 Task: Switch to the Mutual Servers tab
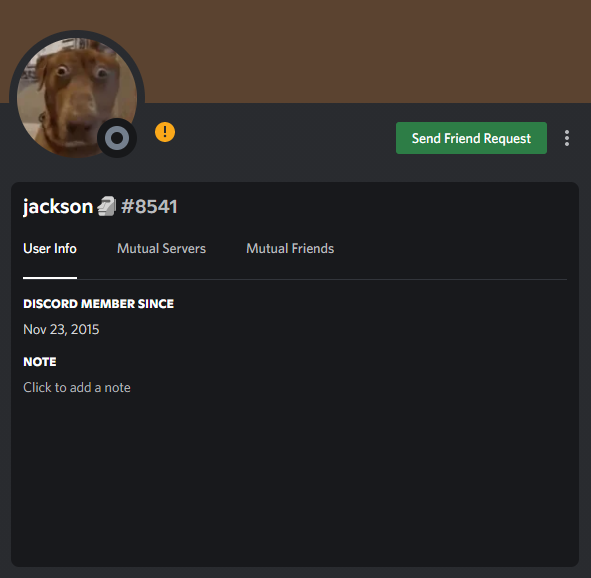point(161,248)
